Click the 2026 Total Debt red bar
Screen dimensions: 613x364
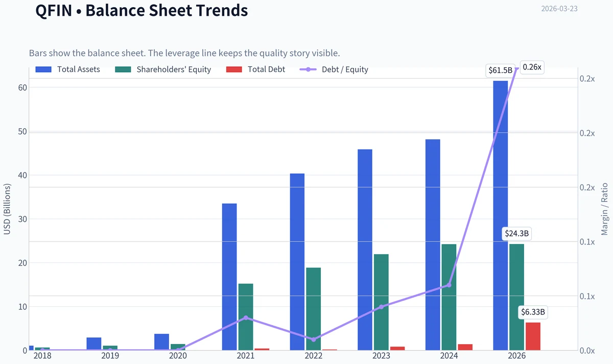[533, 336]
